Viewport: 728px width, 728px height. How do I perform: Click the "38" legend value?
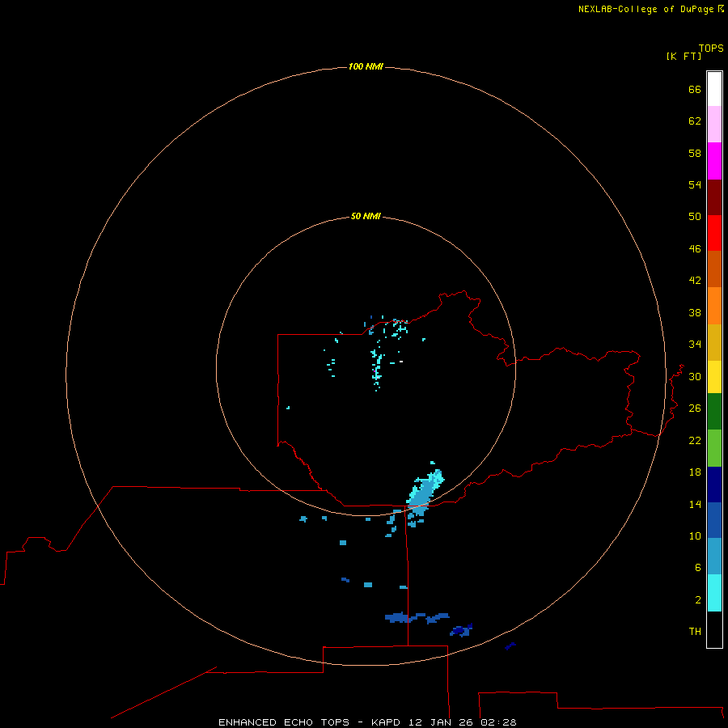695,313
